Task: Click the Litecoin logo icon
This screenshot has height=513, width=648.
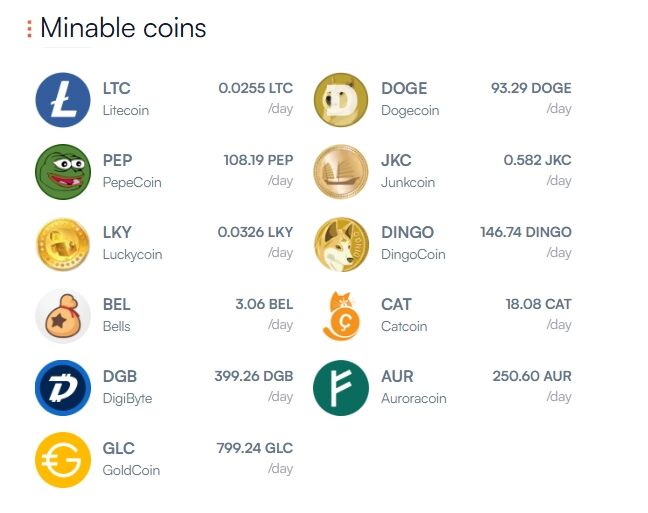Action: tap(63, 99)
